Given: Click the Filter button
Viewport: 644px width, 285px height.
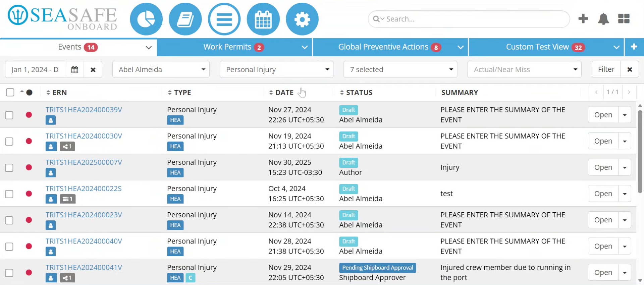Looking at the screenshot, I should [606, 70].
